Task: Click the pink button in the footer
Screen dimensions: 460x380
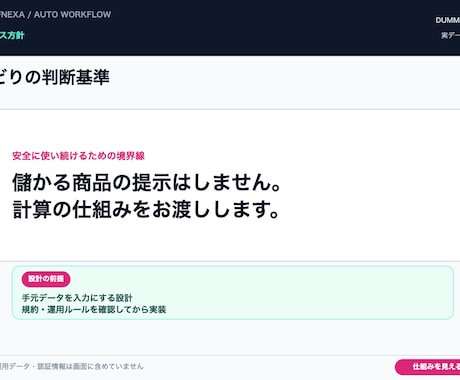Action: 428,367
